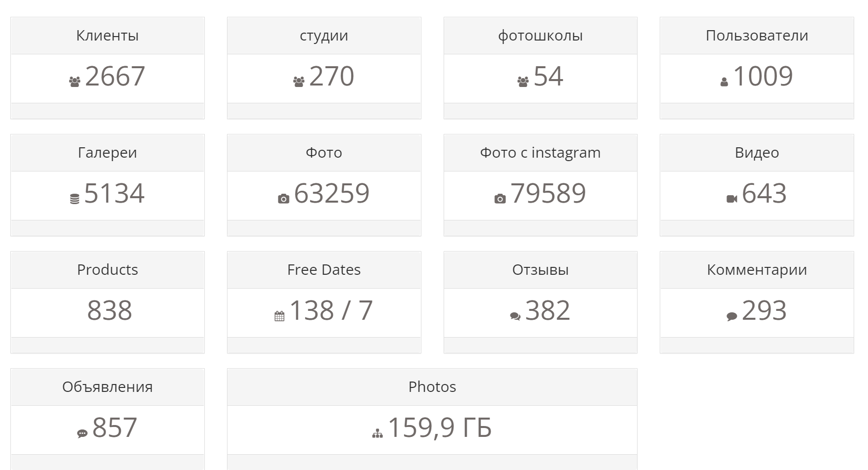
Task: Click the calendar icon in Free Dates
Action: (x=279, y=316)
